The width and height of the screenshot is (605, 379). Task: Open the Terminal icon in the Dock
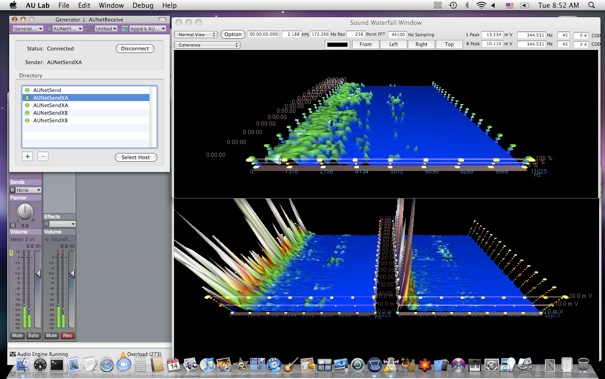57,364
